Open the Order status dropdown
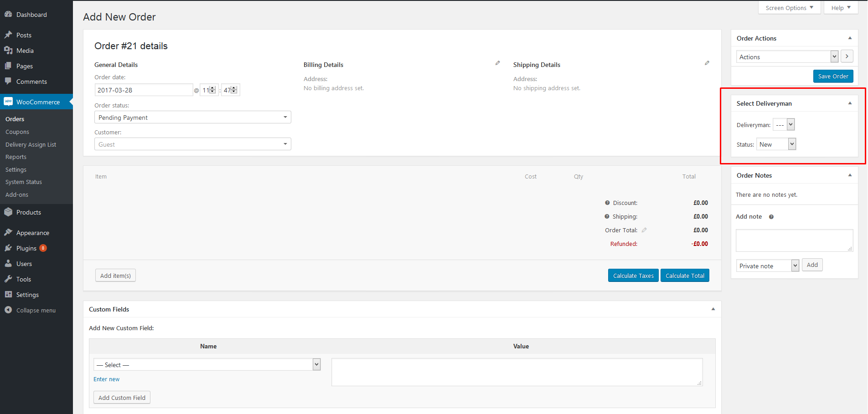The height and width of the screenshot is (414, 868). 192,118
